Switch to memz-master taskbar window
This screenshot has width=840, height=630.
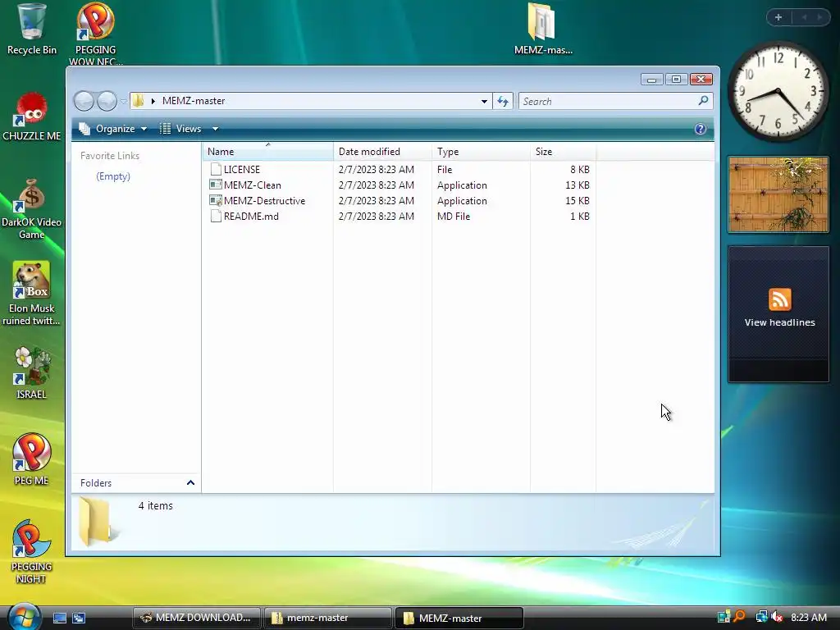click(x=327, y=618)
